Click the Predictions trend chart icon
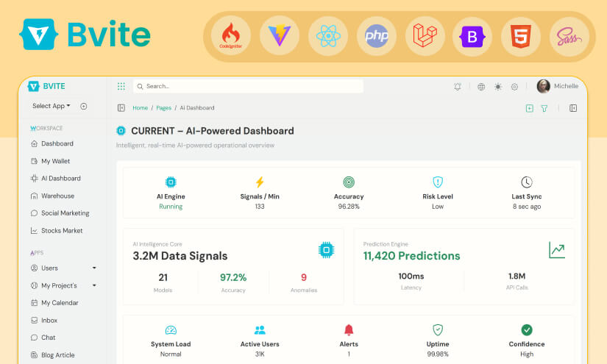 click(x=557, y=250)
